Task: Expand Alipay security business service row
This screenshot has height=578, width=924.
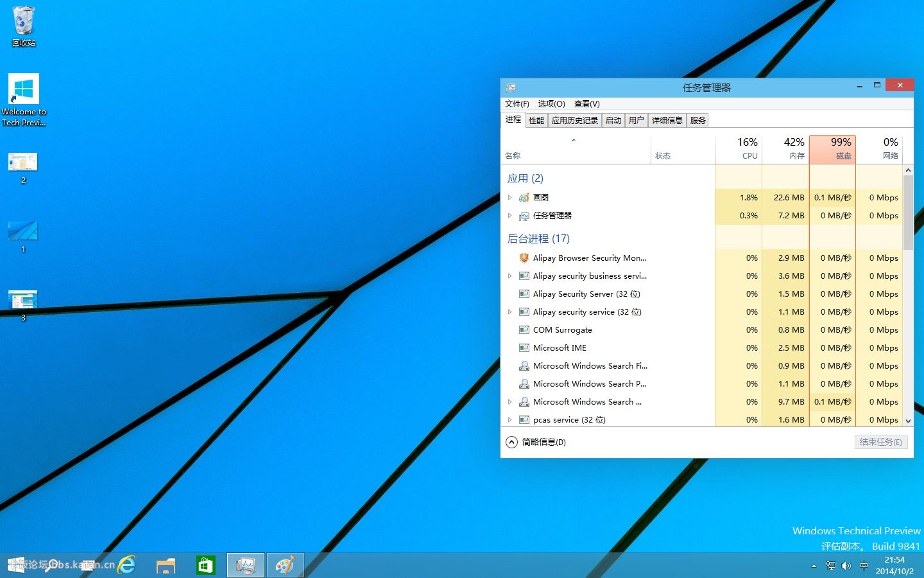Action: [x=510, y=276]
